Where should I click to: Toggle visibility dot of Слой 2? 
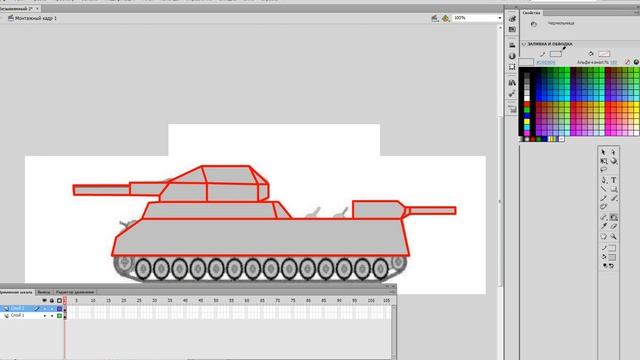point(44,309)
